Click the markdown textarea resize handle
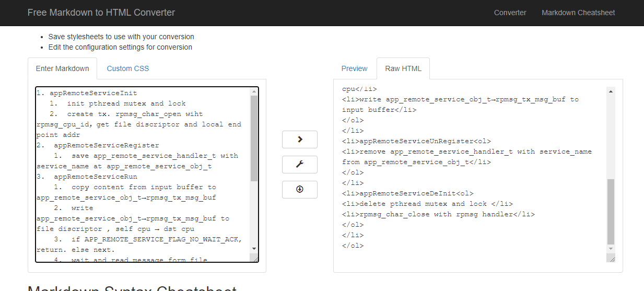 [254, 258]
